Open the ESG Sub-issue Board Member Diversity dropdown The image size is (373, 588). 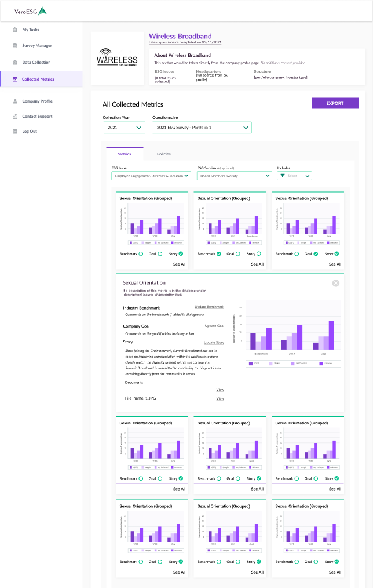point(234,176)
